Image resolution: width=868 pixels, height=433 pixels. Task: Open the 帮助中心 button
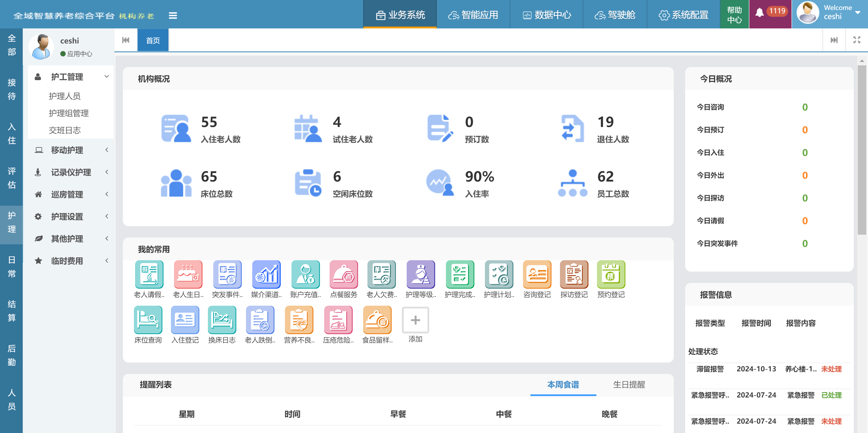[x=735, y=14]
